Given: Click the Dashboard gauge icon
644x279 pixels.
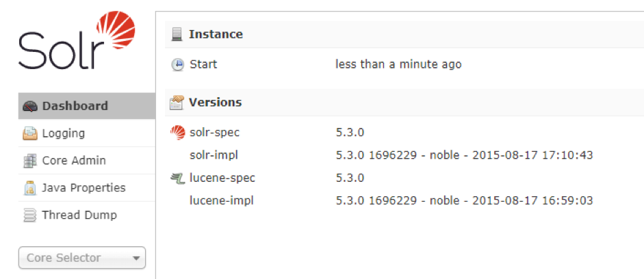Looking at the screenshot, I should (x=29, y=106).
